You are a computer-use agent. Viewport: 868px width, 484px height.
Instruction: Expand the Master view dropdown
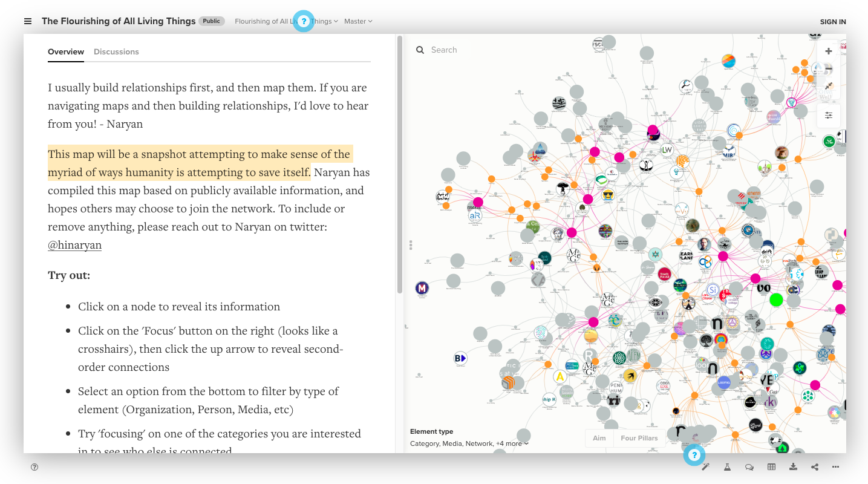[x=358, y=21]
